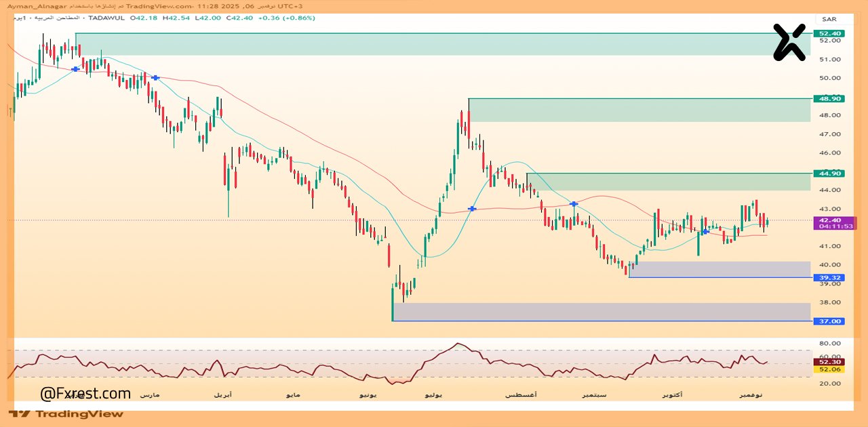Open the @Fxrest.com watermark link
Screen dimensions: 868x427
coord(85,393)
